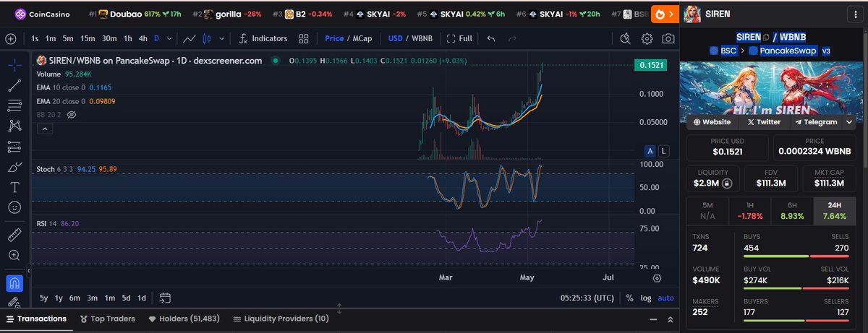This screenshot has width=868, height=333.
Task: Select the crosshair cursor tool
Action: point(14,66)
